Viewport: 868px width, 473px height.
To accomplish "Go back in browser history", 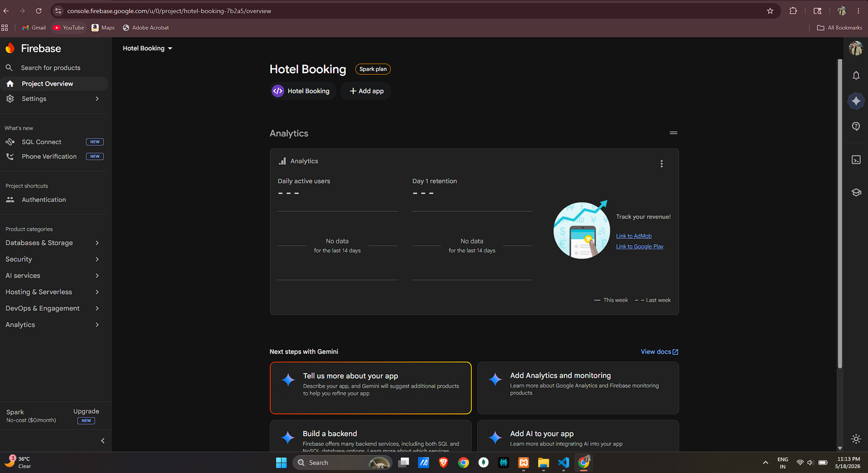I will coord(7,11).
